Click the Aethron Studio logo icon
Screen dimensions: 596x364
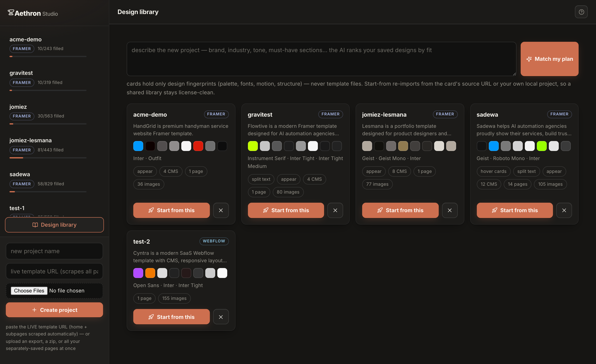(x=11, y=13)
